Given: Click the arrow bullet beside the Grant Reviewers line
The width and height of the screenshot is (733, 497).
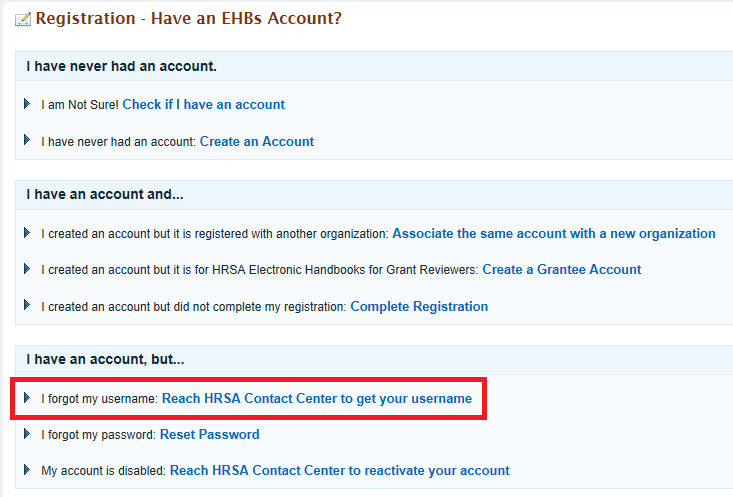Looking at the screenshot, I should 27,269.
